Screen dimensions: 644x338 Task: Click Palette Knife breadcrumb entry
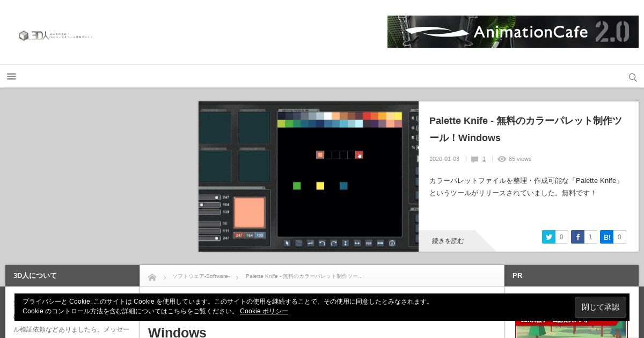pos(304,276)
